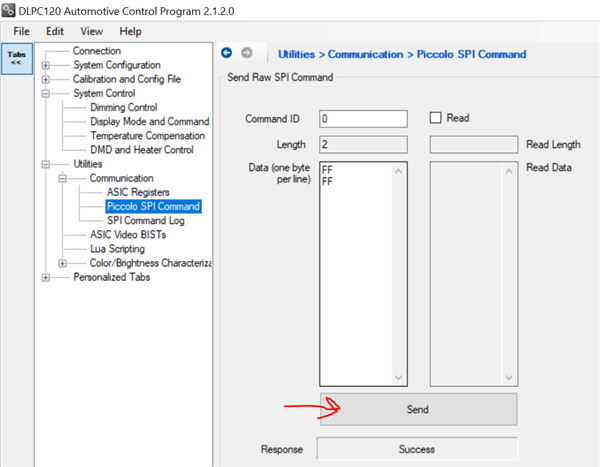
Task: Expand the Personalized Tabs tree node
Action: point(46,278)
